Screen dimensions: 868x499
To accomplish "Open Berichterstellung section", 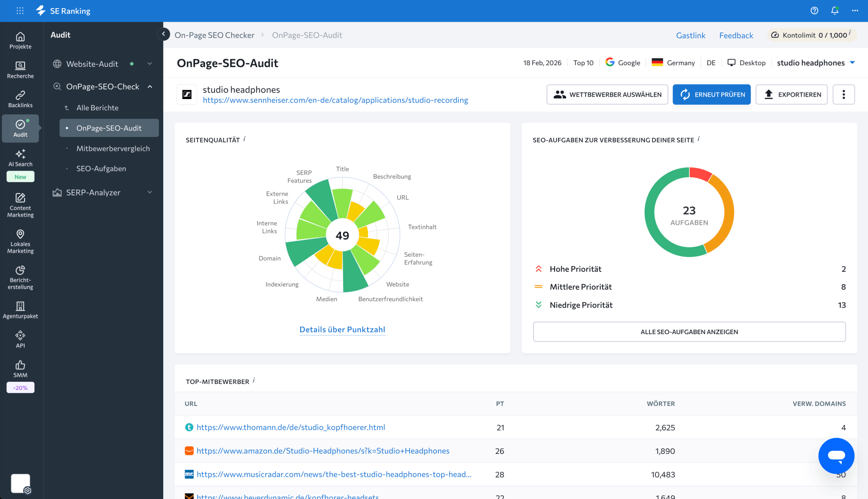I will (x=20, y=277).
